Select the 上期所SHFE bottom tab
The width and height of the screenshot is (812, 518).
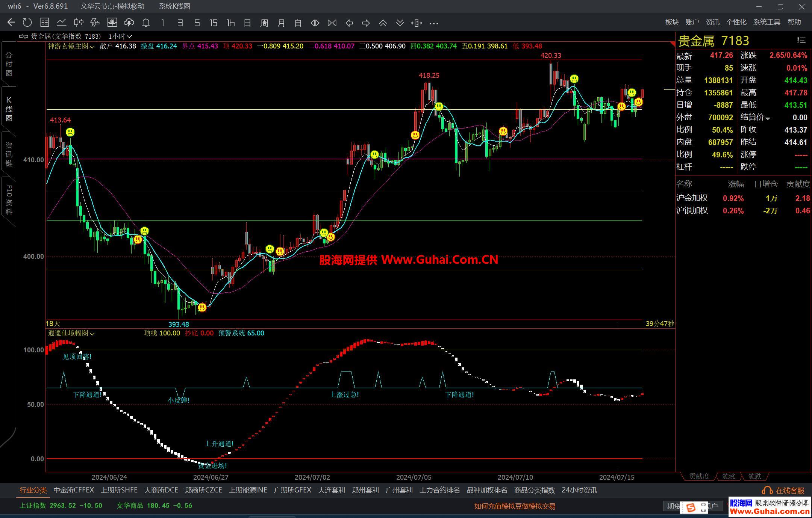point(119,490)
